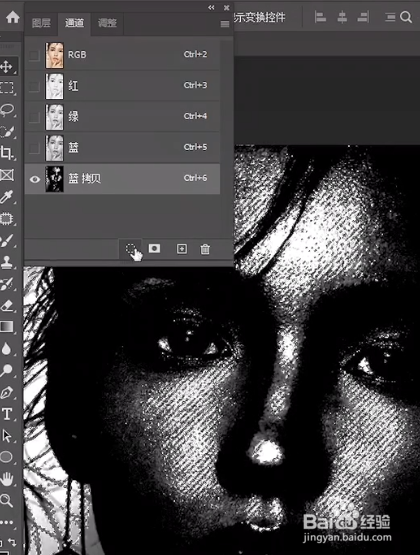Save selection as channel button
The height and width of the screenshot is (555, 420).
click(154, 248)
